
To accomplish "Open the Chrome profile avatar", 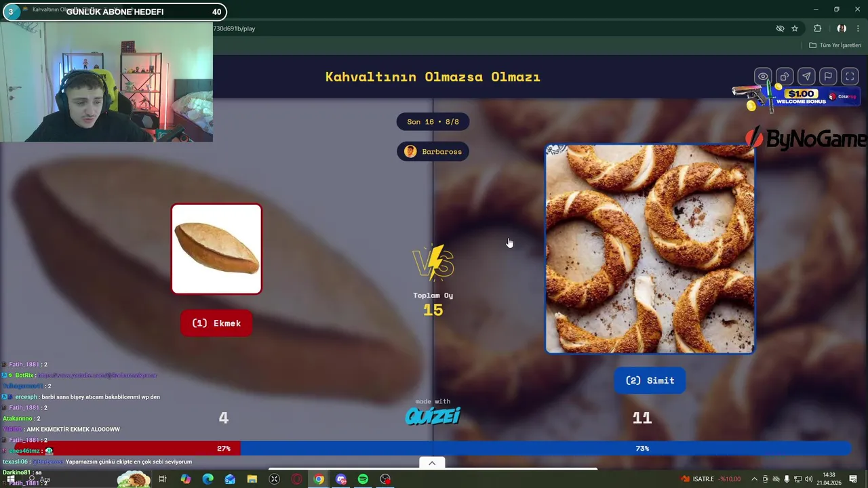I will click(842, 28).
